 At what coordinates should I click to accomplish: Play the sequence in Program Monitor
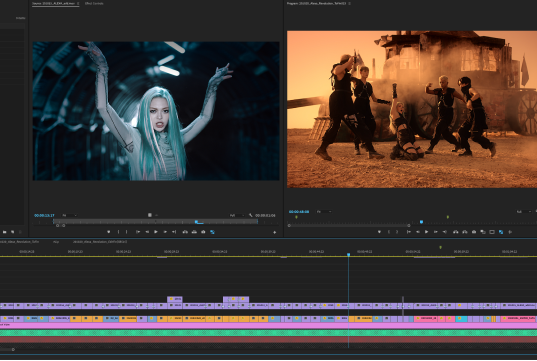coord(426,232)
